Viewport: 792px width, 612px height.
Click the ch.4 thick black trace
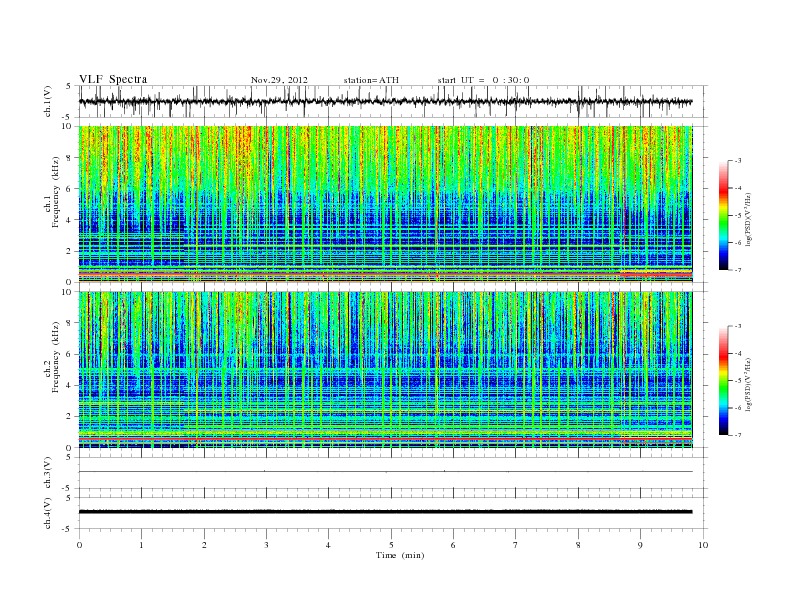point(386,512)
